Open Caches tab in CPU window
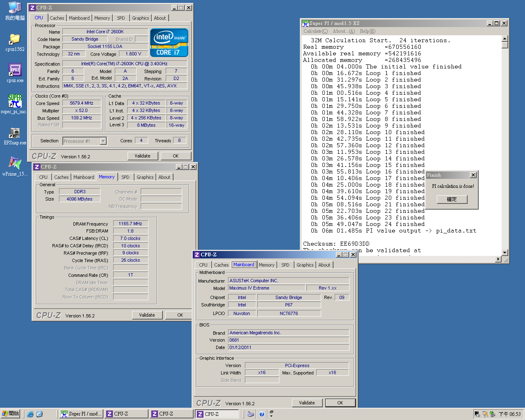525x420 pixels. [57, 18]
